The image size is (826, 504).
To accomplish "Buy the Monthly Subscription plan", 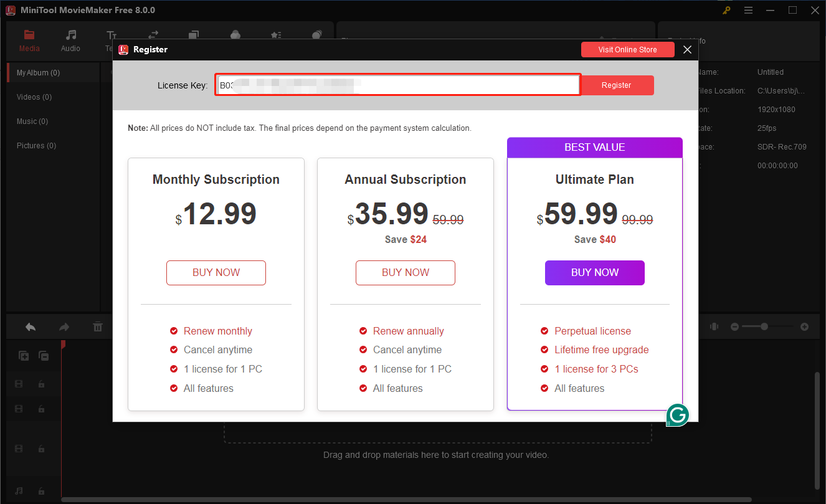I will coord(216,273).
